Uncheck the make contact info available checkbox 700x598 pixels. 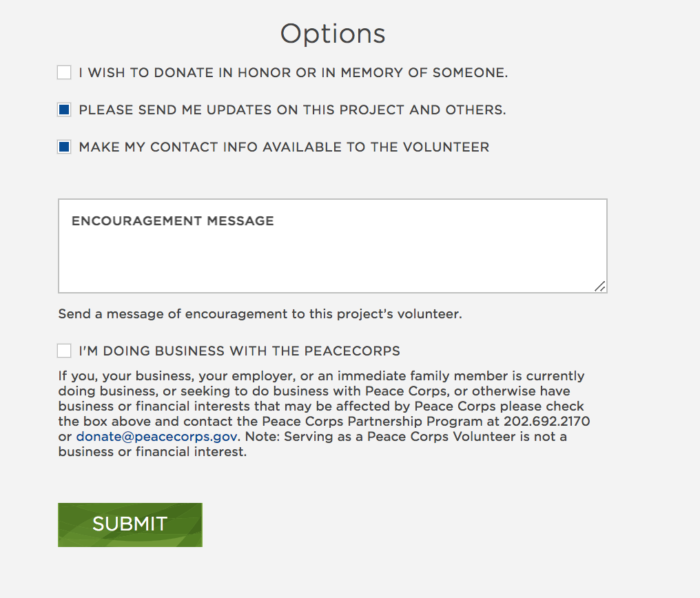click(64, 147)
